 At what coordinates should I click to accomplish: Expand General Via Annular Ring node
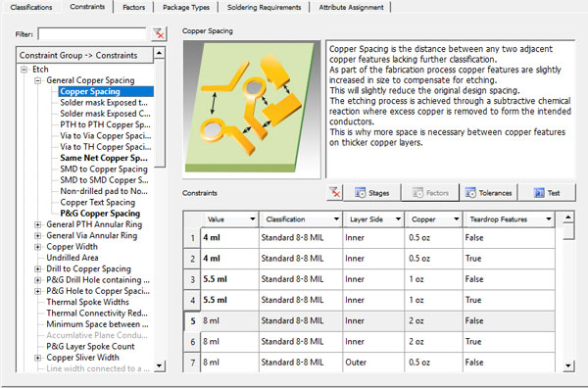click(37, 236)
